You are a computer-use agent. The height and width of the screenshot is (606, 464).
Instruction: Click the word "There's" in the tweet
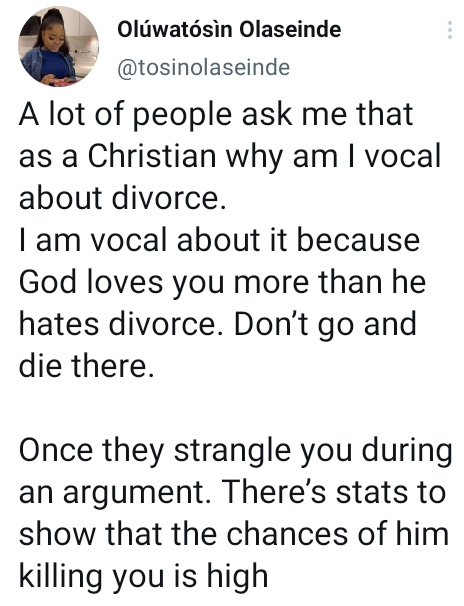274,492
